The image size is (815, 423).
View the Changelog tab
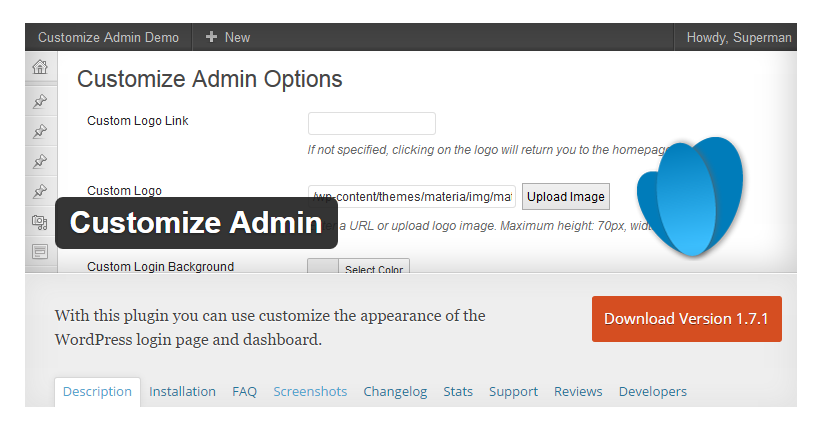tap(395, 392)
